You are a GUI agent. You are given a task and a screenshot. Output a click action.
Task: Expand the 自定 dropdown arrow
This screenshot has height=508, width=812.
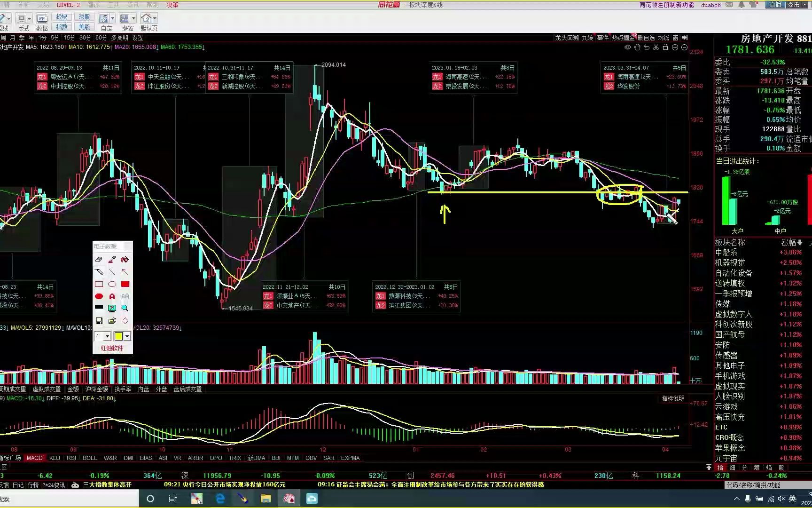113,19
